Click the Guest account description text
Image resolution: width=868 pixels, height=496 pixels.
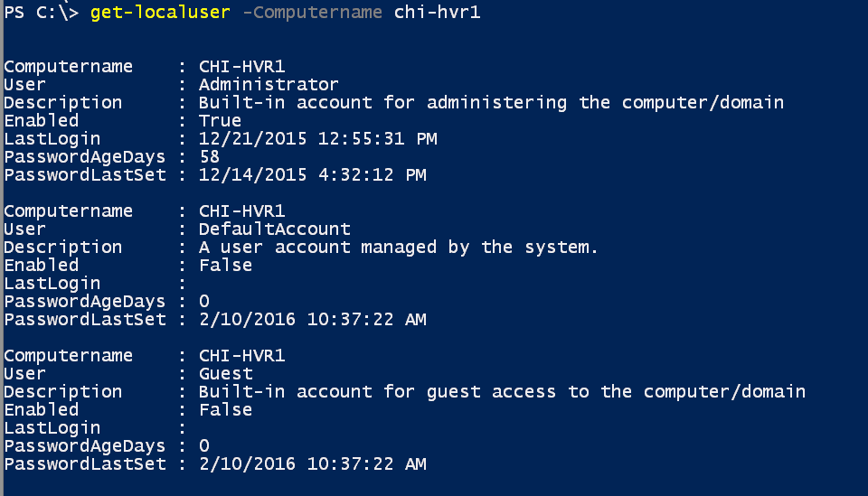(502, 392)
